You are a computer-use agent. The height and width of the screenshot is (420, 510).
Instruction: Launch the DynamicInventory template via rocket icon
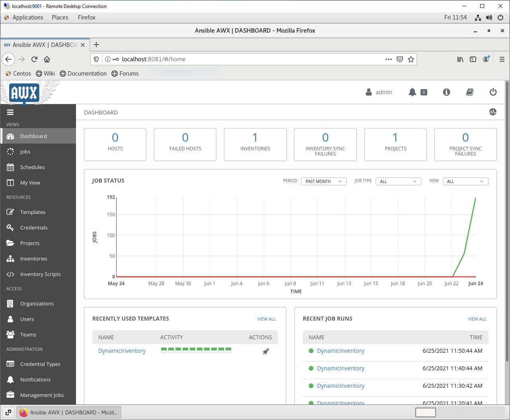266,351
